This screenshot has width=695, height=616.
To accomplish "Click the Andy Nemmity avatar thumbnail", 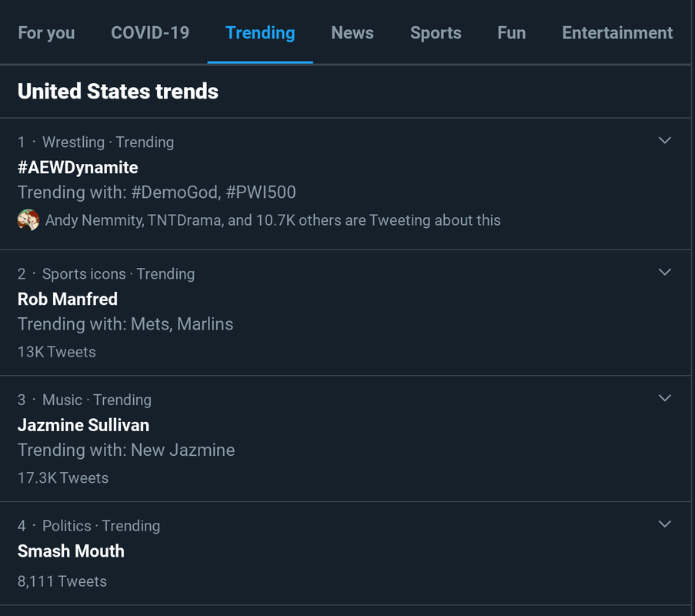I will (28, 220).
